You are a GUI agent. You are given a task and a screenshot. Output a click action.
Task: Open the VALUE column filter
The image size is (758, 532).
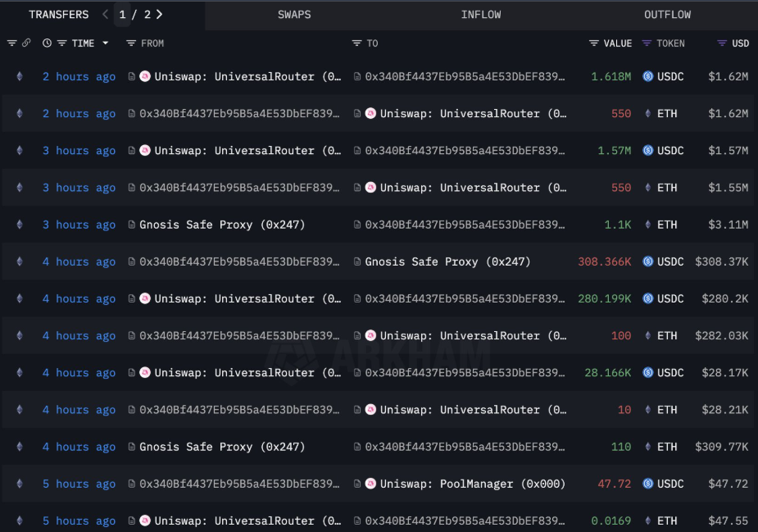[x=594, y=43]
